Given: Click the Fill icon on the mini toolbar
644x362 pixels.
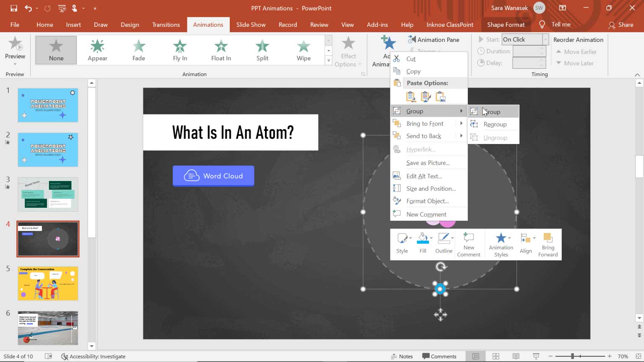Looking at the screenshot, I should pyautogui.click(x=421, y=240).
